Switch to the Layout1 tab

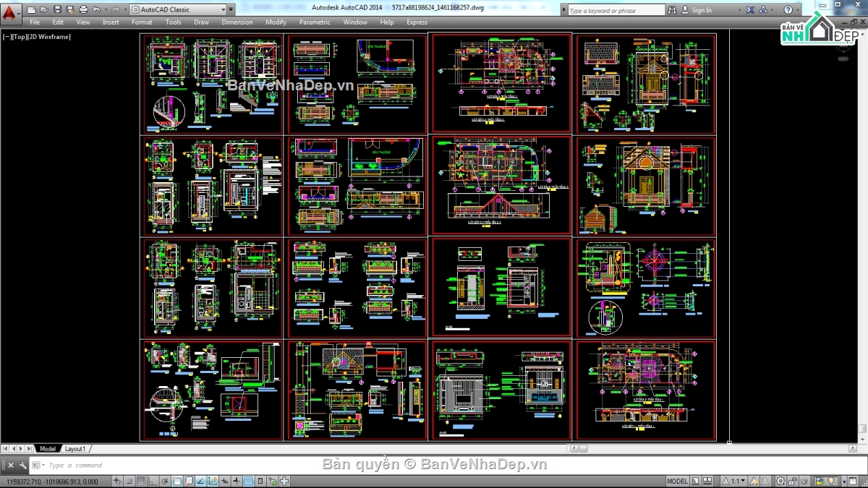click(75, 449)
